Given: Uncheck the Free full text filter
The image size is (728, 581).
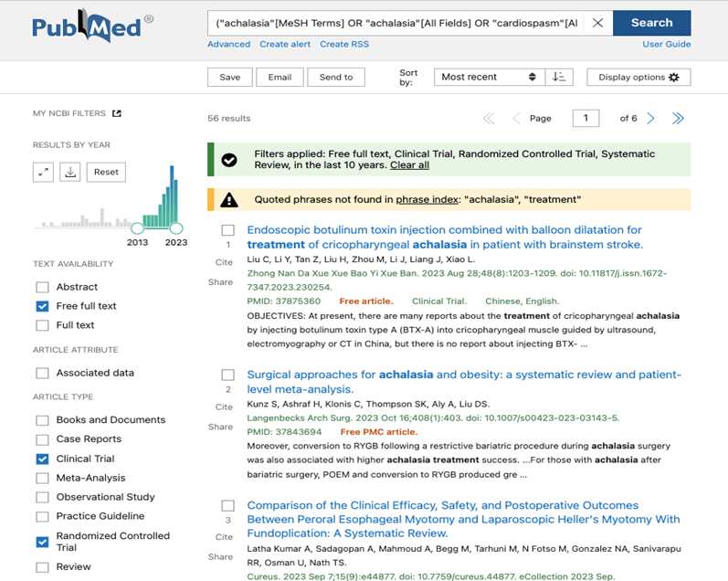Looking at the screenshot, I should point(42,306).
